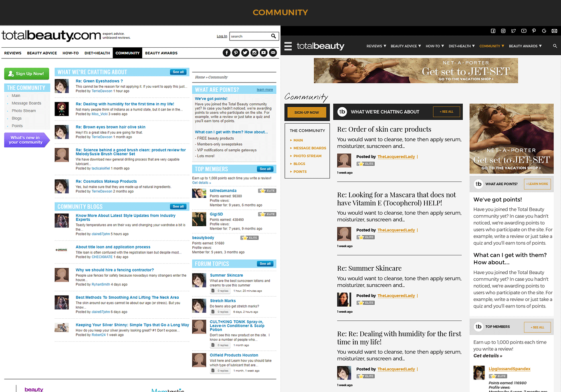Open How-To tab in white navigation
The height and width of the screenshot is (392, 561).
pyautogui.click(x=71, y=53)
